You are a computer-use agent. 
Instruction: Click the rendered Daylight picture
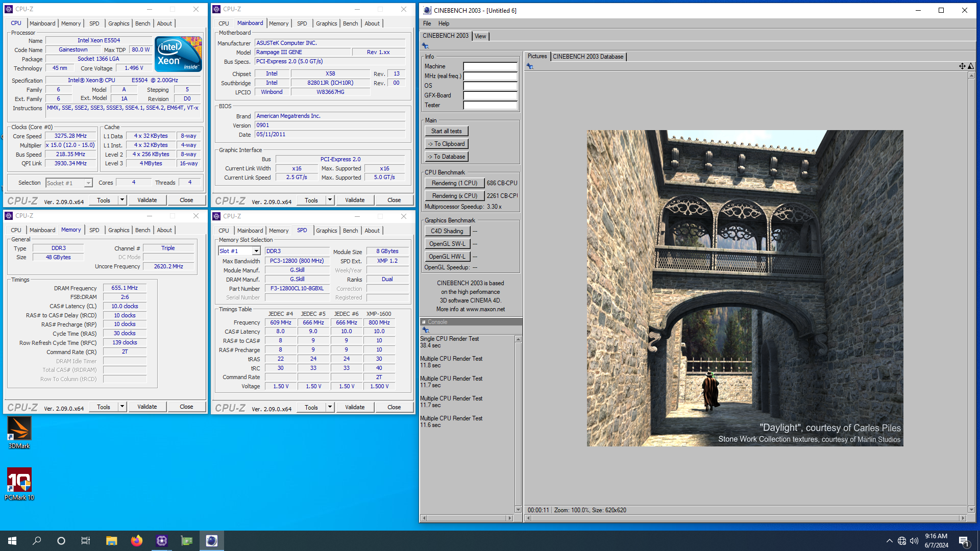tap(745, 288)
